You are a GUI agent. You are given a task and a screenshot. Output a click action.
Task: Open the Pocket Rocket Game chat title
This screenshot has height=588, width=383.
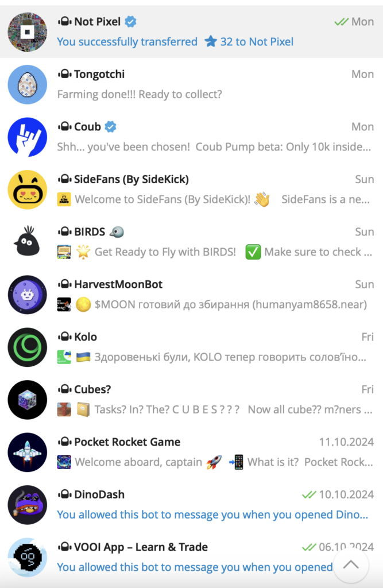click(x=127, y=442)
